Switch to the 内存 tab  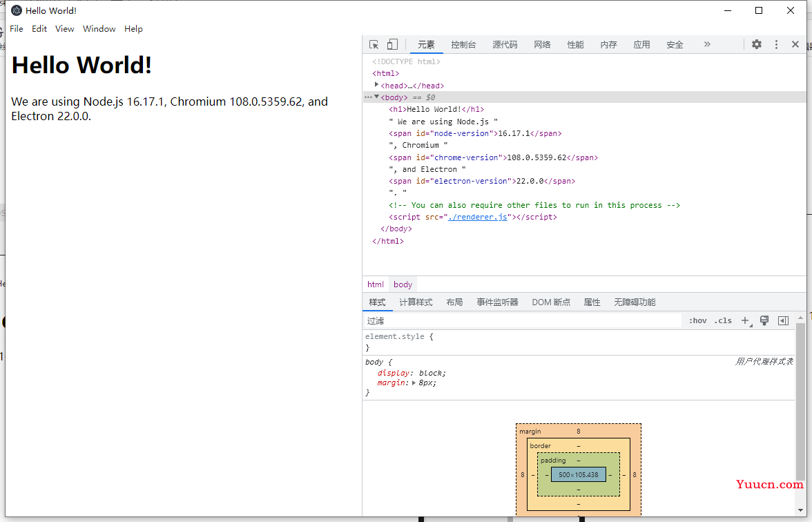[608, 44]
